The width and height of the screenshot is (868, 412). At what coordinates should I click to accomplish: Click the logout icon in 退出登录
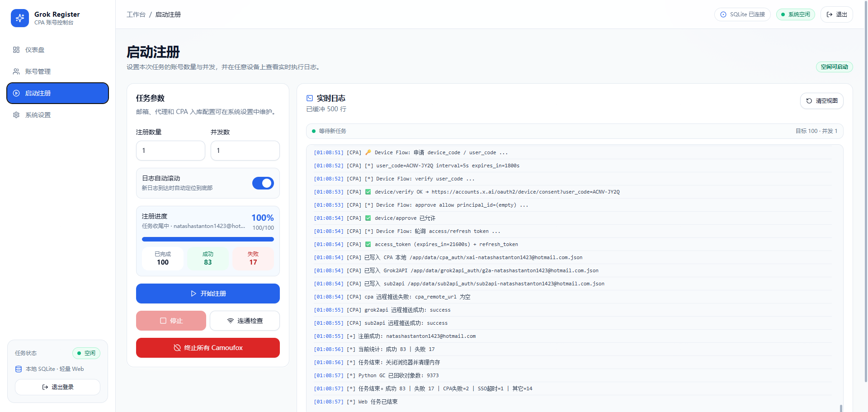click(45, 387)
